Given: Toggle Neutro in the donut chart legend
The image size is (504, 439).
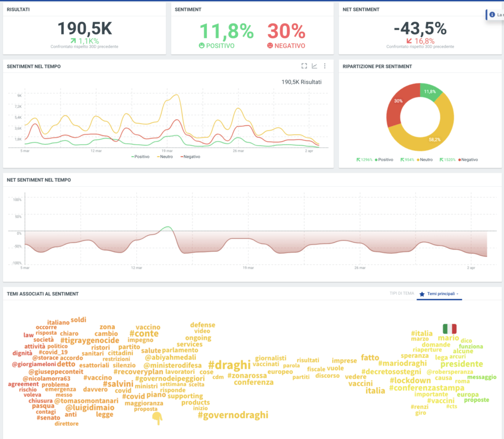Looking at the screenshot, I should click(425, 160).
